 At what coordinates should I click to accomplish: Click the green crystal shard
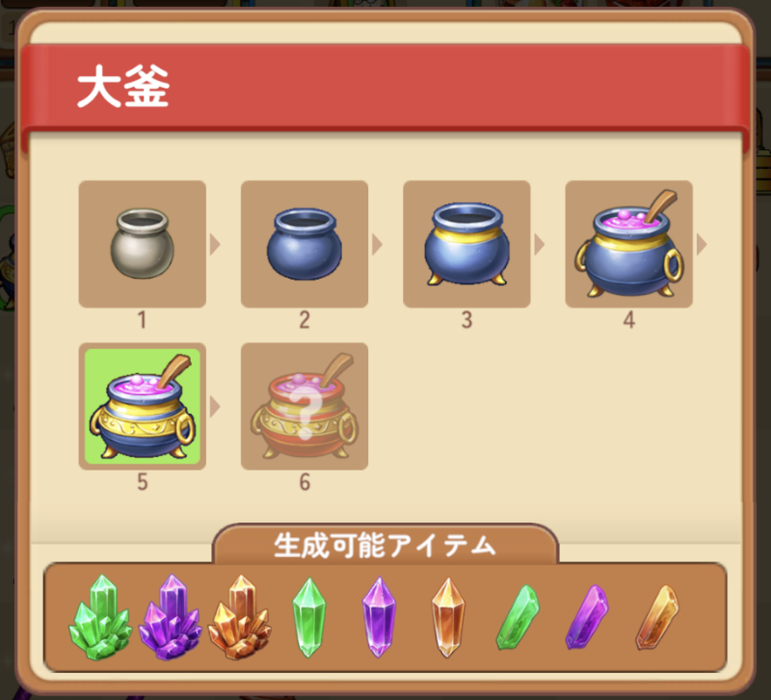point(518,617)
